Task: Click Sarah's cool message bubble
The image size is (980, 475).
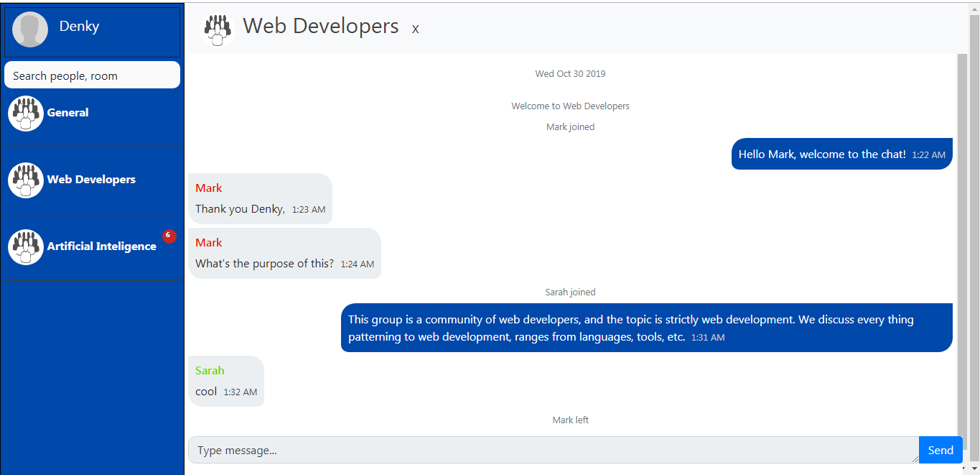Action: [226, 382]
